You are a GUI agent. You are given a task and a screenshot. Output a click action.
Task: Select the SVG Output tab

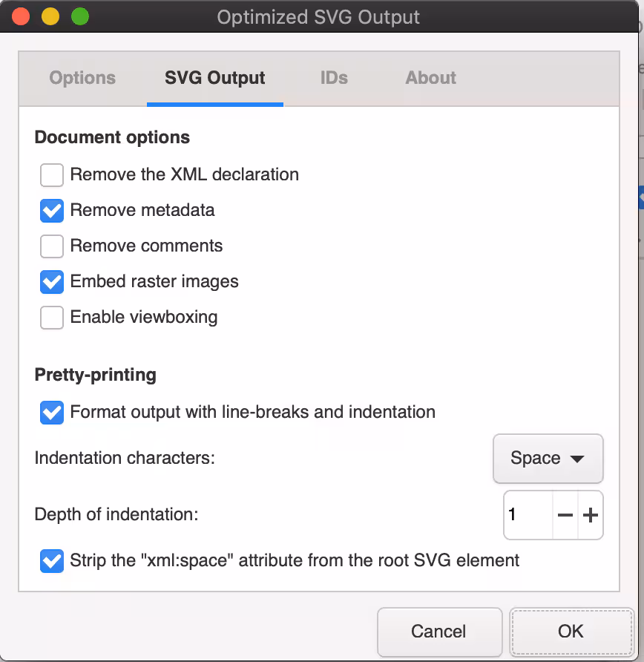[215, 78]
